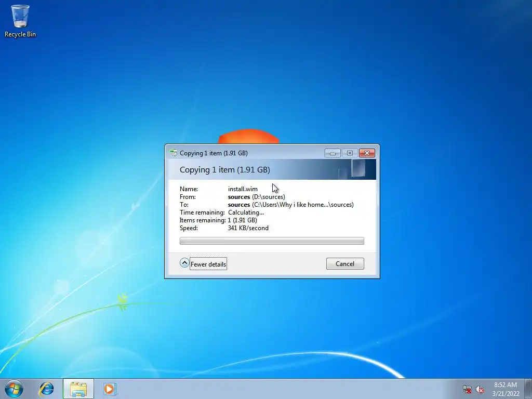Collapse the dialog with Fewer details
The height and width of the screenshot is (399, 532).
203,264
